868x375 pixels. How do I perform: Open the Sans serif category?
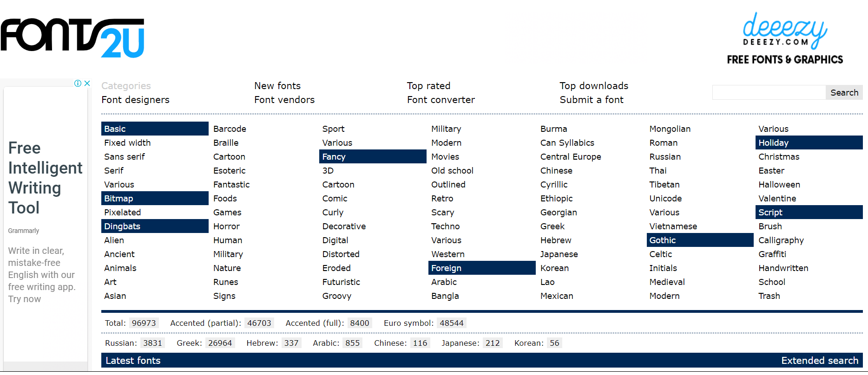click(125, 156)
